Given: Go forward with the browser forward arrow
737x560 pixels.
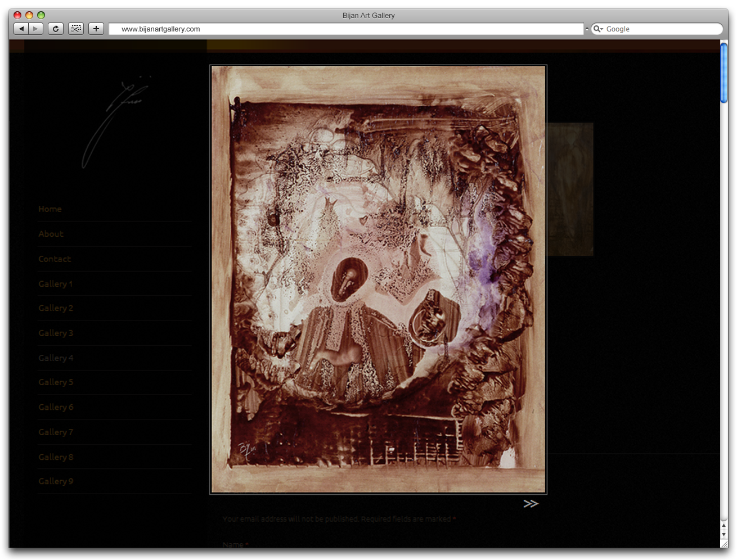Looking at the screenshot, I should click(x=35, y=29).
